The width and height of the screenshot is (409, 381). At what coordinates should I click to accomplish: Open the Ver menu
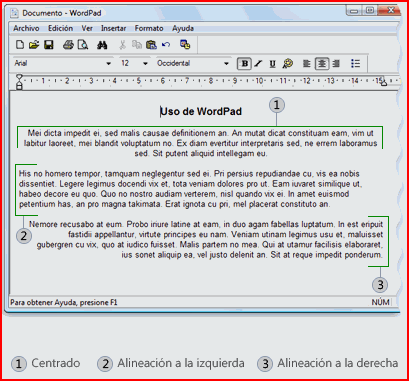[87, 28]
